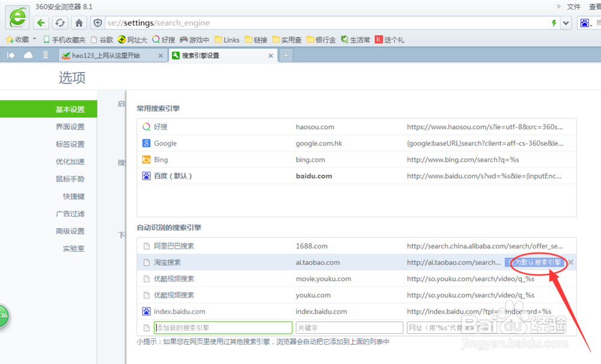Image resolution: width=601 pixels, height=364 pixels.
Task: Select the index.baidu.com search engine row
Action: (356, 312)
